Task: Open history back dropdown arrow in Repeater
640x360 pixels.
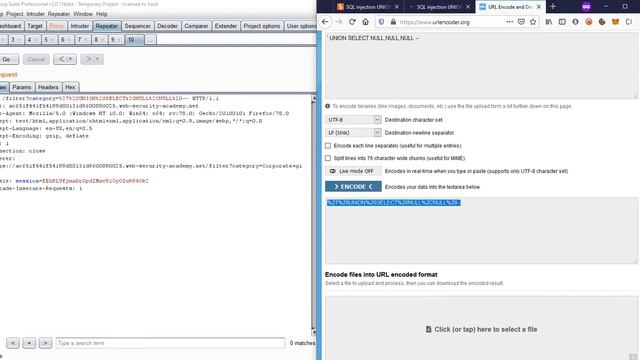Action: tap(70, 59)
